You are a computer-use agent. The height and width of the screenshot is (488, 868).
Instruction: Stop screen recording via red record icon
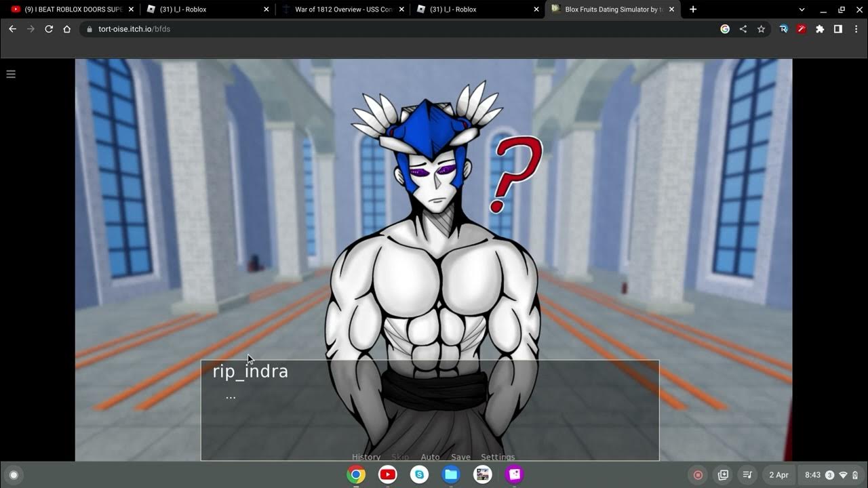click(698, 475)
